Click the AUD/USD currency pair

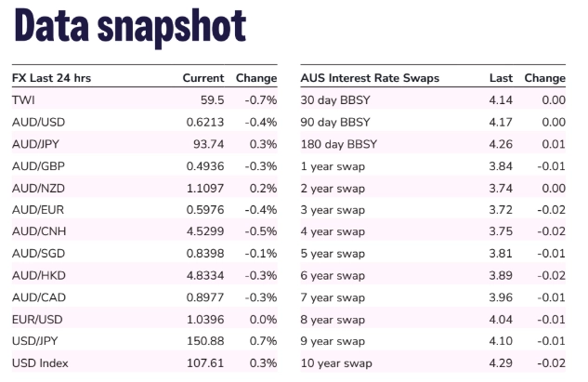click(x=38, y=122)
